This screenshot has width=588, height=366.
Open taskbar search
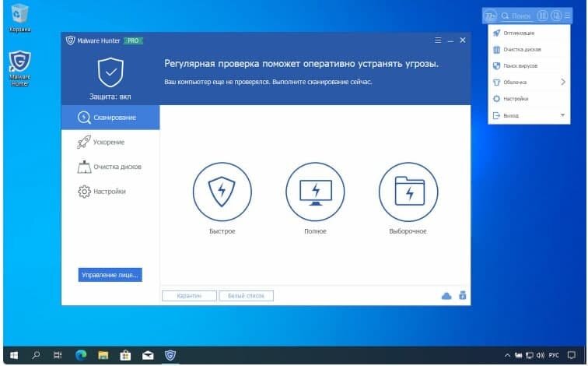[36, 355]
